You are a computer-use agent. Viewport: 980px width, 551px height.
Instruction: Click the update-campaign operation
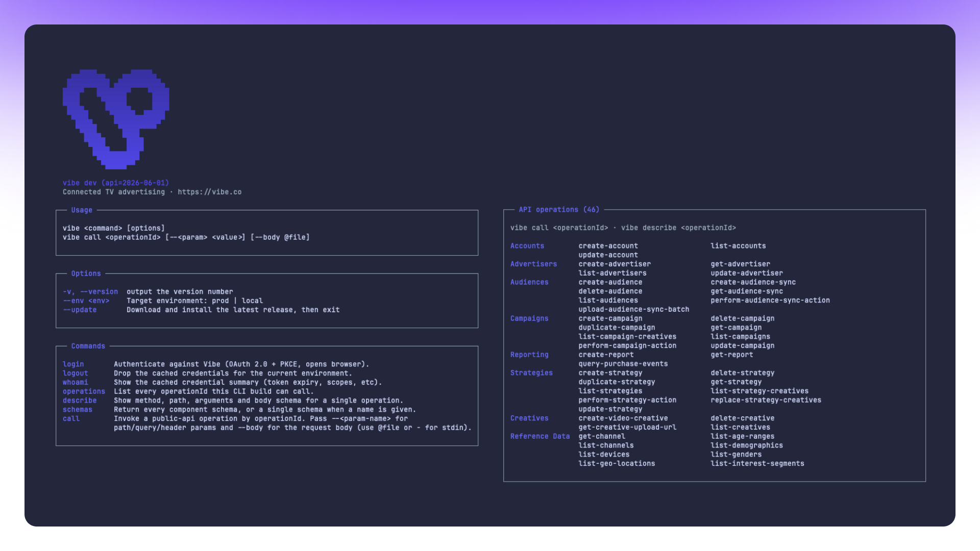(742, 346)
